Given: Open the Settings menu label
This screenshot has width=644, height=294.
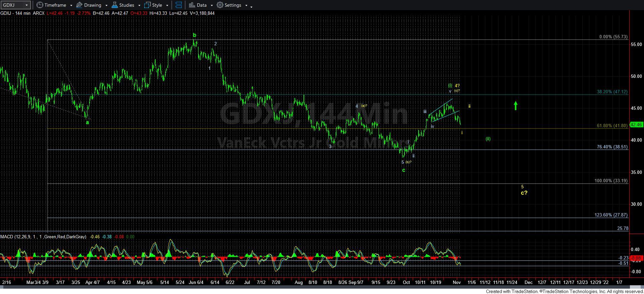Looking at the screenshot, I should click(x=233, y=5).
